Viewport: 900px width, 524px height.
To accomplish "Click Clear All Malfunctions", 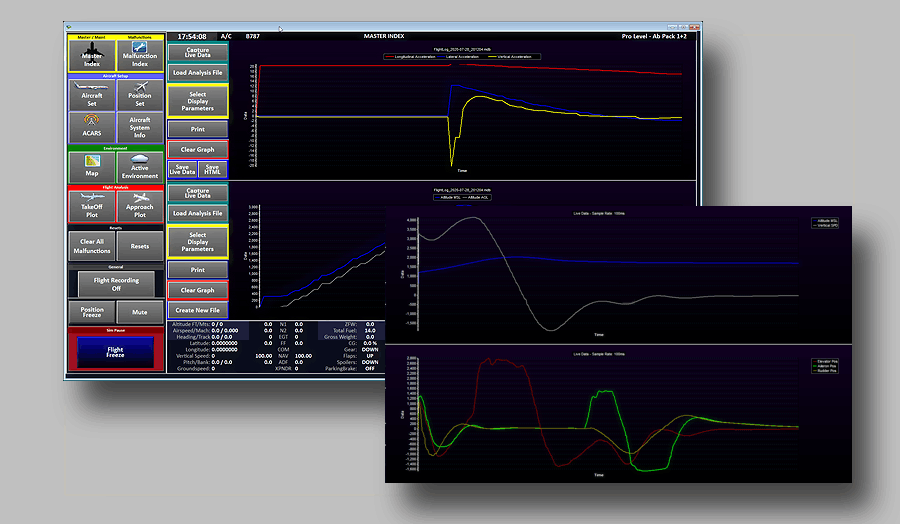I will pyautogui.click(x=92, y=246).
